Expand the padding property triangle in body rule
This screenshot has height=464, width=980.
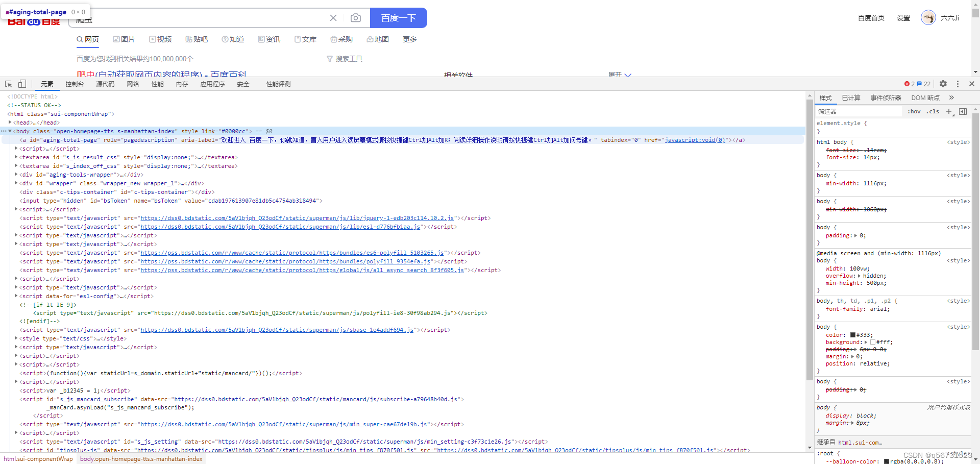coord(856,235)
